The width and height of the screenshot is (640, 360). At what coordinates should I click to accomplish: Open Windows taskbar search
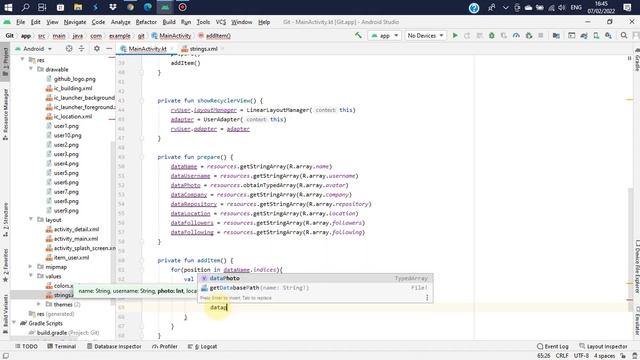[x=25, y=7]
